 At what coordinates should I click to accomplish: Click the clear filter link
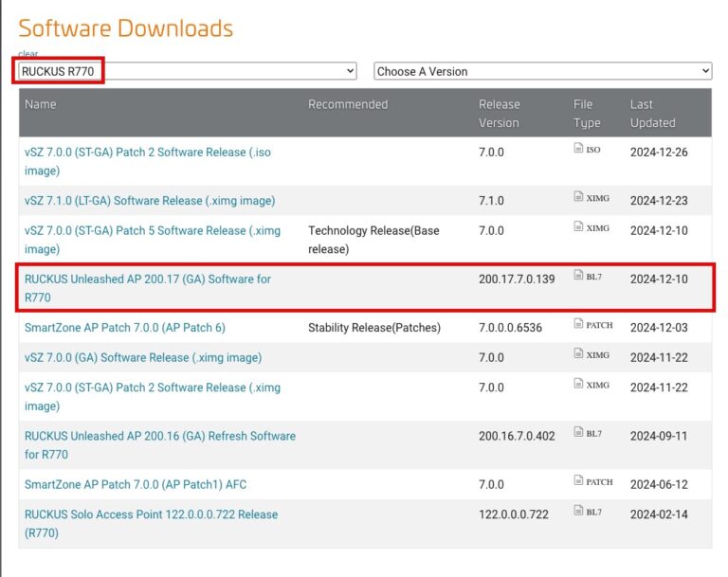point(27,54)
